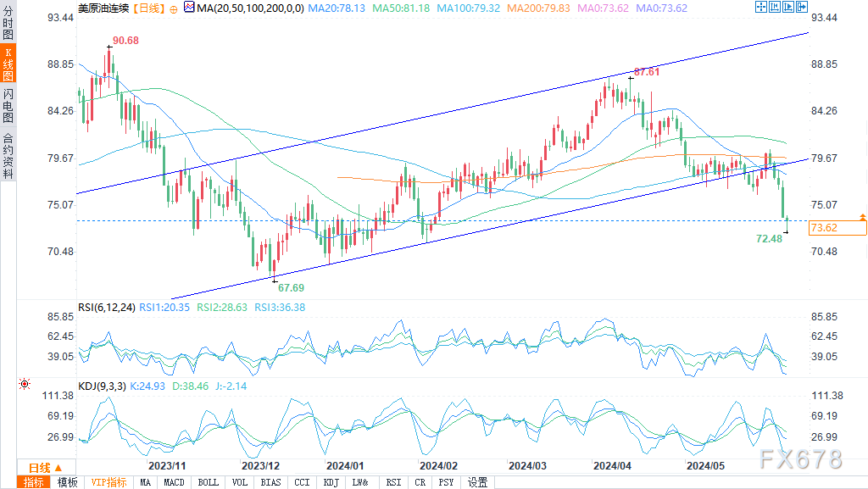This screenshot has height=489, width=868.
Task: Click the 67.69 low price label
Action: click(x=292, y=287)
